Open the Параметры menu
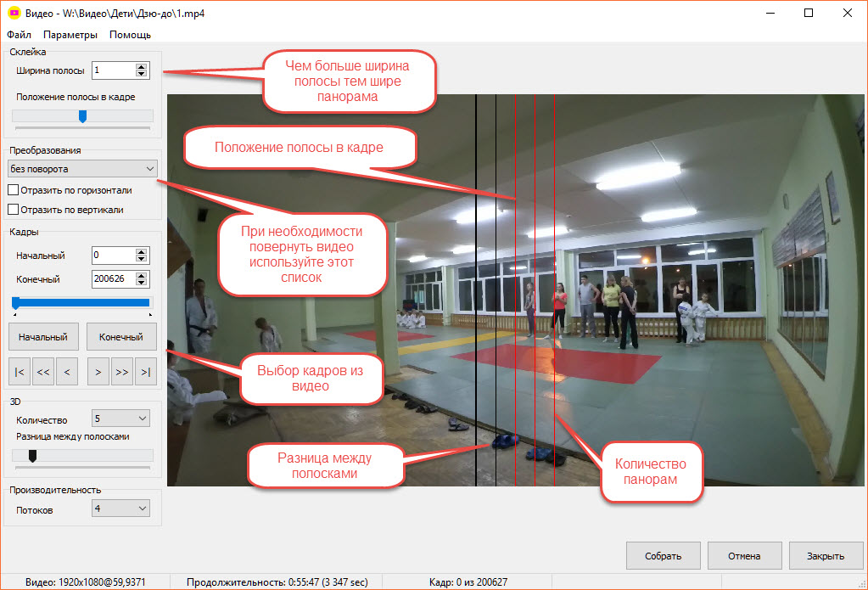This screenshot has width=868, height=590. click(70, 34)
